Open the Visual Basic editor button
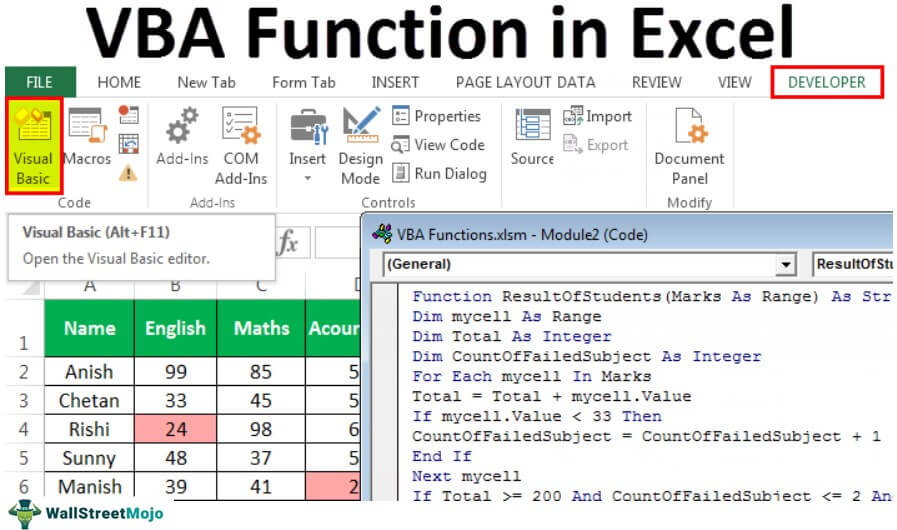 click(33, 146)
